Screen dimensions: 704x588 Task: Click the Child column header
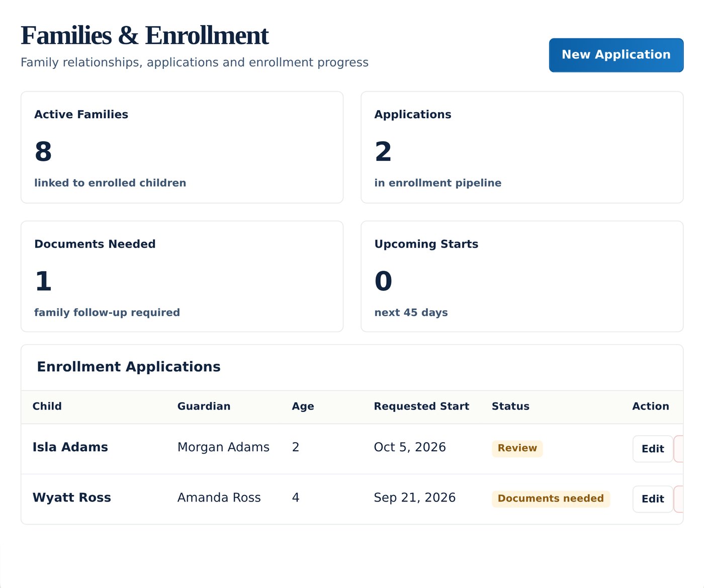tap(47, 406)
